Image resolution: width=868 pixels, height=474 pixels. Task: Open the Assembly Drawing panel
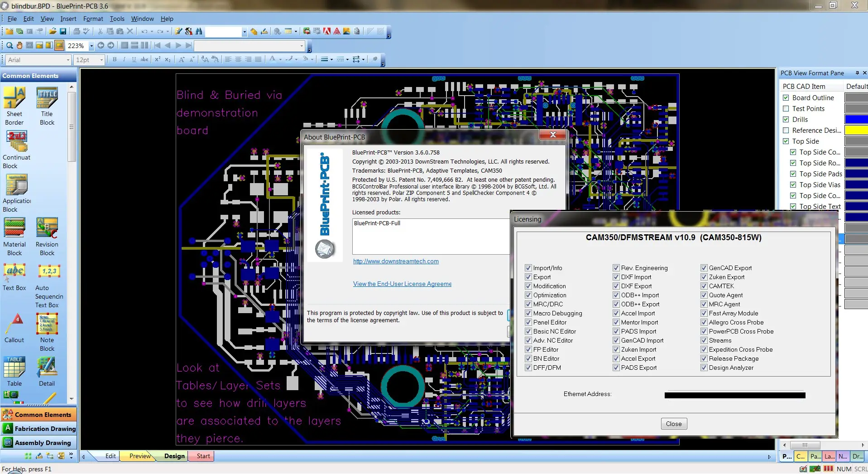pos(38,442)
